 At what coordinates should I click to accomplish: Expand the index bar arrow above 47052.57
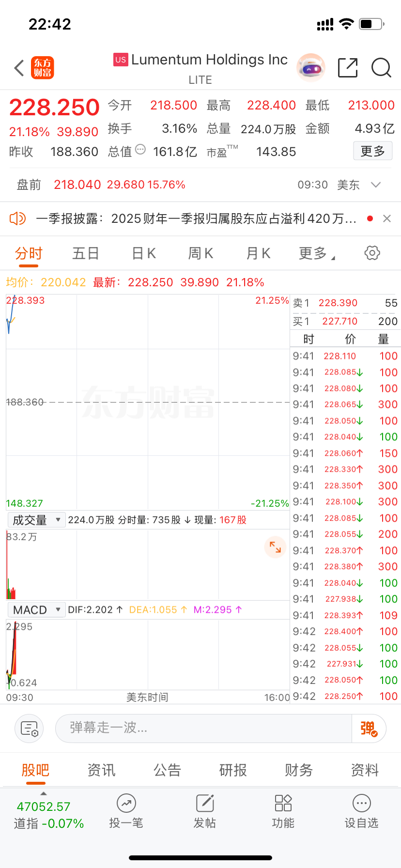point(44,793)
